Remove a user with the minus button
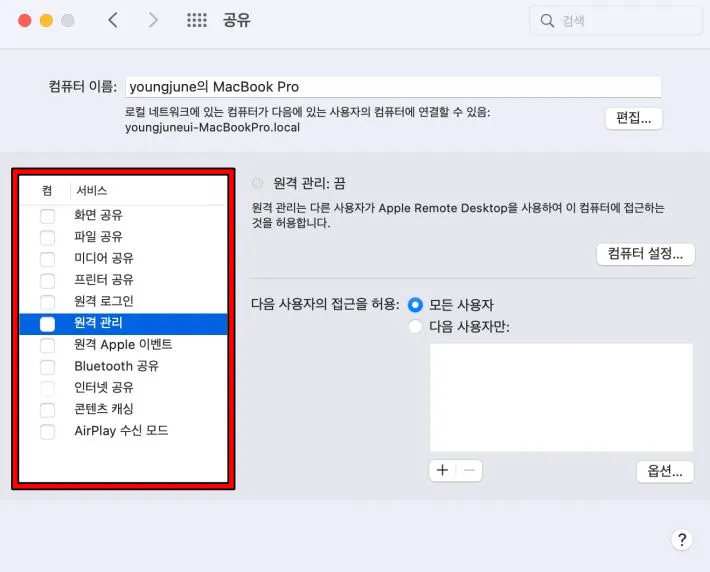 (x=469, y=471)
